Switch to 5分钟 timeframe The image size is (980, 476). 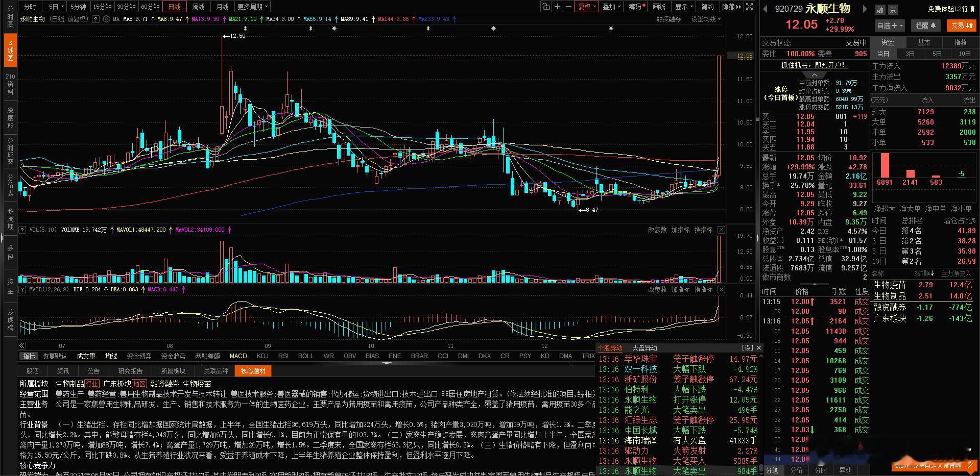(x=78, y=7)
